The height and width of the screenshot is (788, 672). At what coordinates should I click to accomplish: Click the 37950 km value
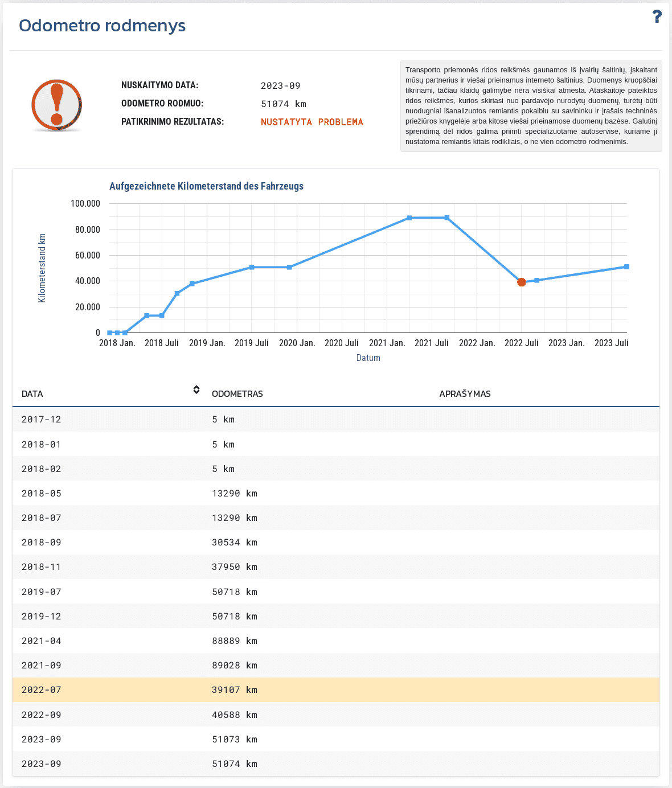pyautogui.click(x=235, y=567)
